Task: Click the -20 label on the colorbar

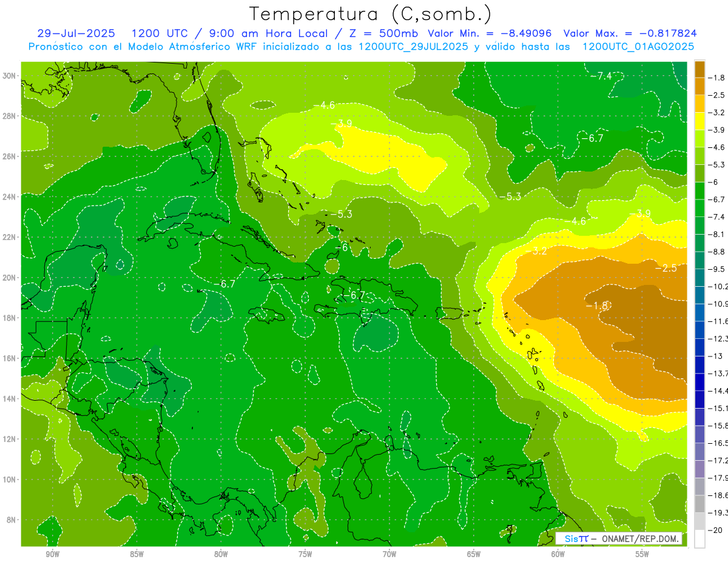Action: point(719,530)
